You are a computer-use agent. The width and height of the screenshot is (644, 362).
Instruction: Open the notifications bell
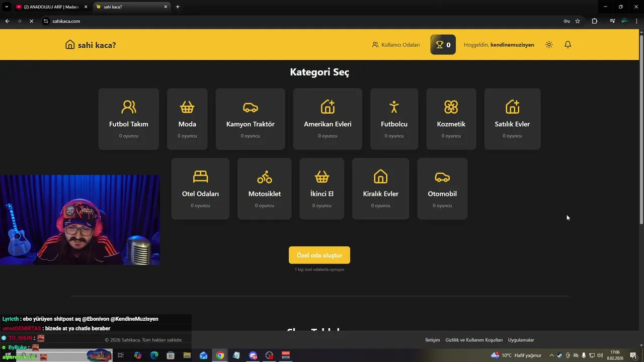(568, 45)
